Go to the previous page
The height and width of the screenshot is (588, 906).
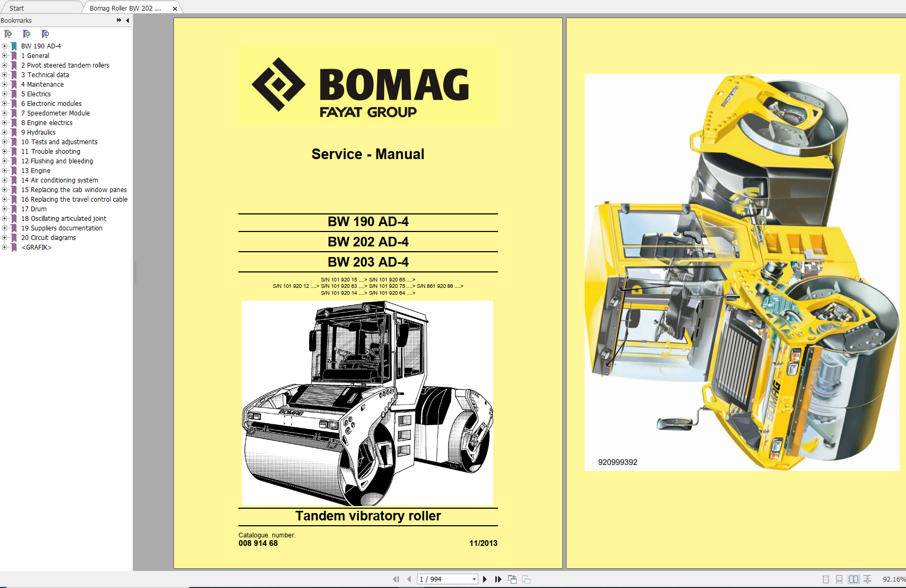click(409, 579)
